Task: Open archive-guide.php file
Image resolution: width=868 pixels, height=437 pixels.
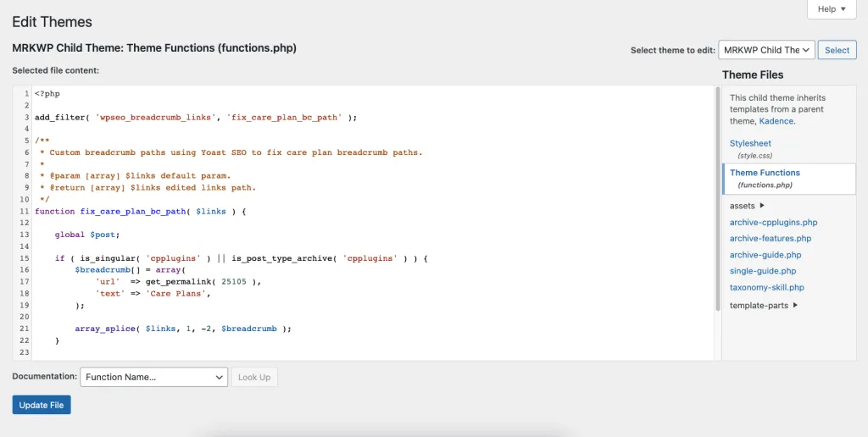Action: click(x=765, y=255)
